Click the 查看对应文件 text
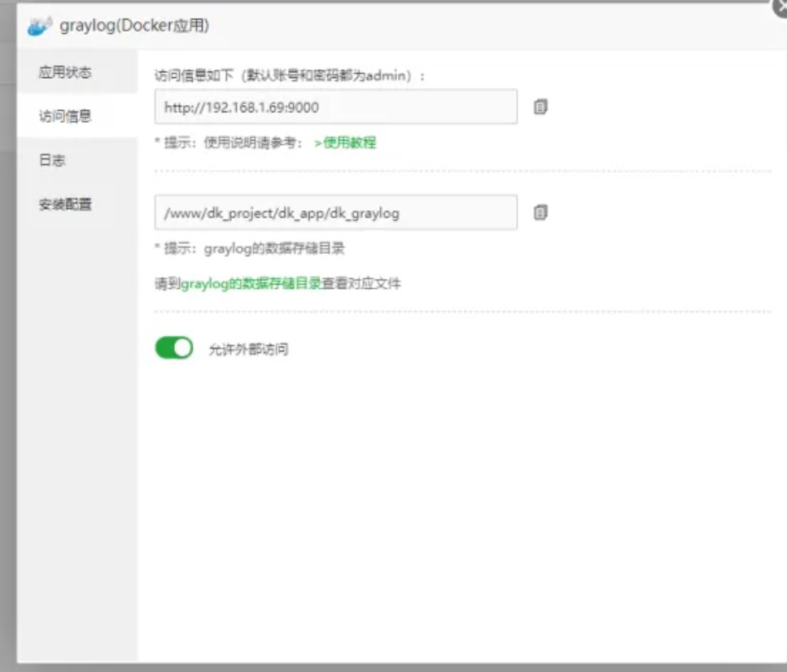 pyautogui.click(x=361, y=284)
